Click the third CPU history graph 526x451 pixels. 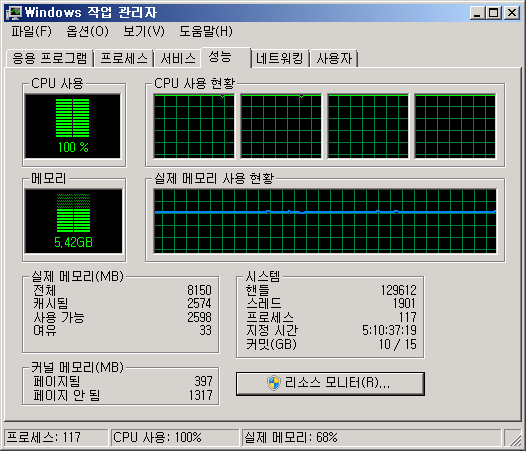(368, 126)
